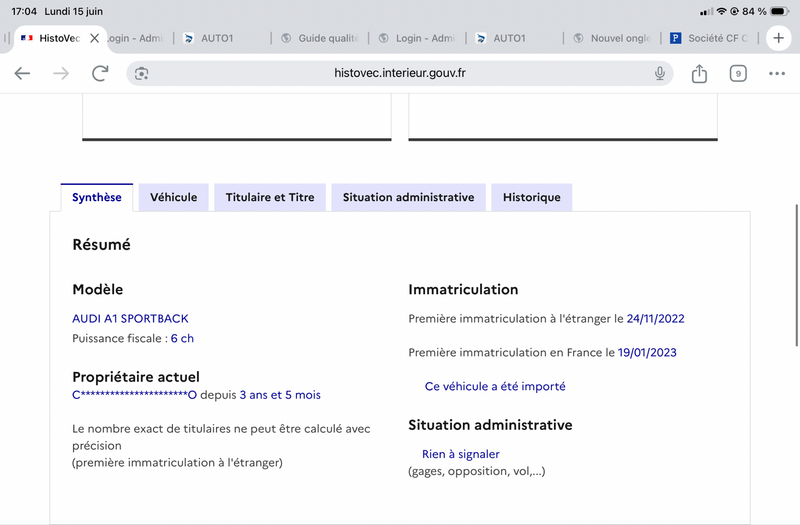Click the browser forward arrow

(61, 73)
